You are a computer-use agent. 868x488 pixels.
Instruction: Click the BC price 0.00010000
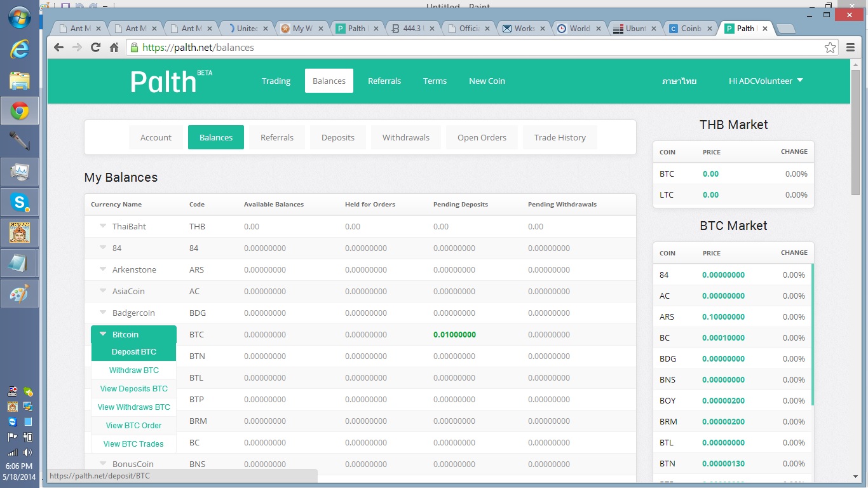point(723,337)
